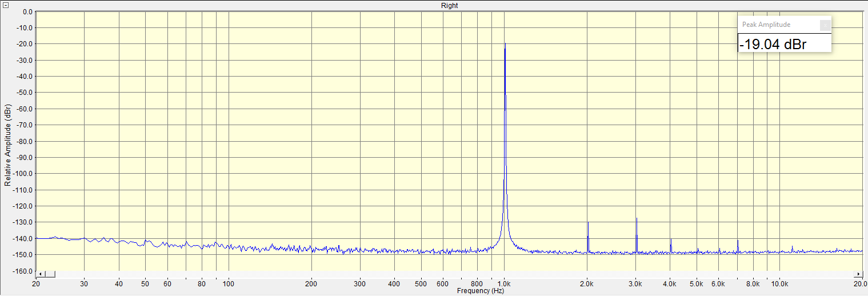
Task: Click the -100.0 amplitude axis tick label
Action: click(24, 174)
